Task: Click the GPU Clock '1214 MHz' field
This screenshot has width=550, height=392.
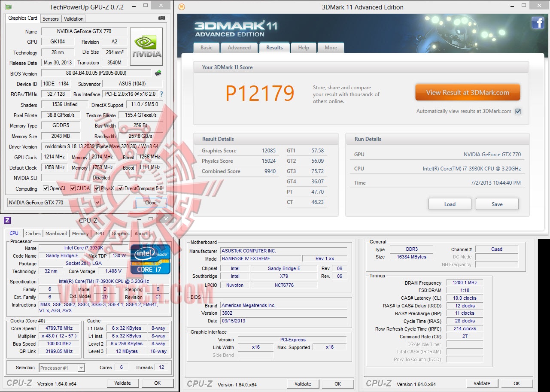Action: pos(55,157)
